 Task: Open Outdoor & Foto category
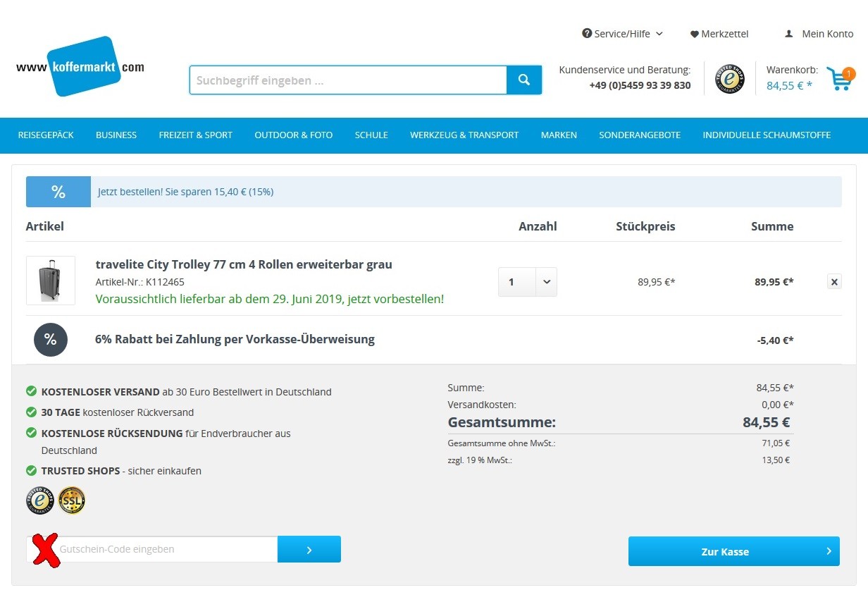294,135
